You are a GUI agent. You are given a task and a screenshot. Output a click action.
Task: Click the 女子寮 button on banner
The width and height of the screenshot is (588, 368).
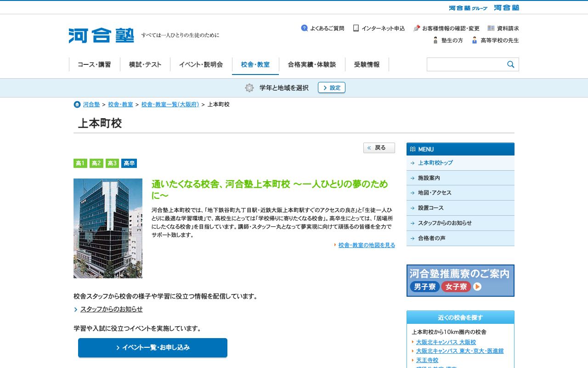click(456, 287)
